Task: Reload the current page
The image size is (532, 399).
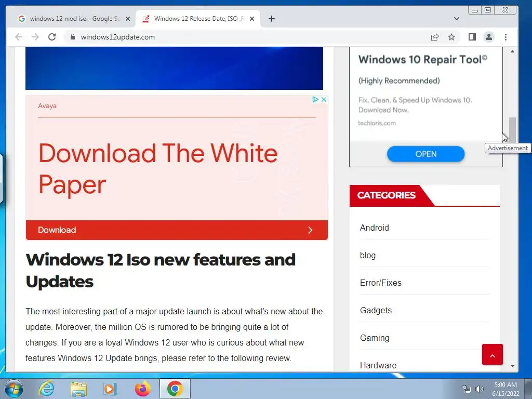Action: coord(52,37)
